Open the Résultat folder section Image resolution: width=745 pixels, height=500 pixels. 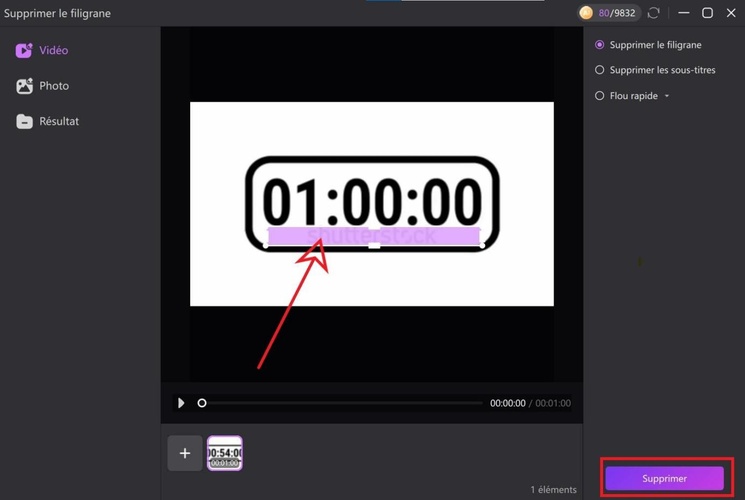click(x=47, y=121)
